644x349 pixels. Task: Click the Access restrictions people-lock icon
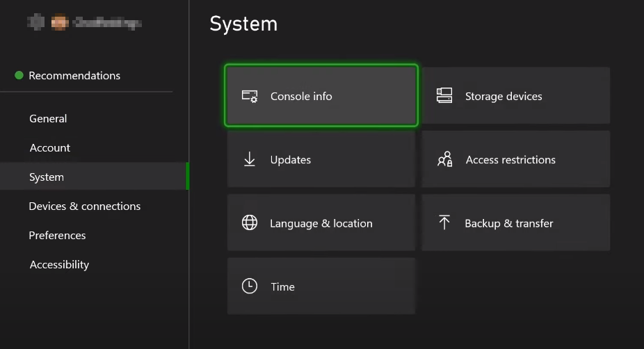point(445,160)
